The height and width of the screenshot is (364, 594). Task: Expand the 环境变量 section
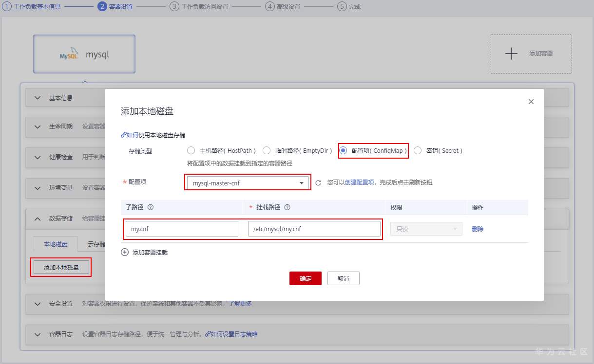click(38, 188)
